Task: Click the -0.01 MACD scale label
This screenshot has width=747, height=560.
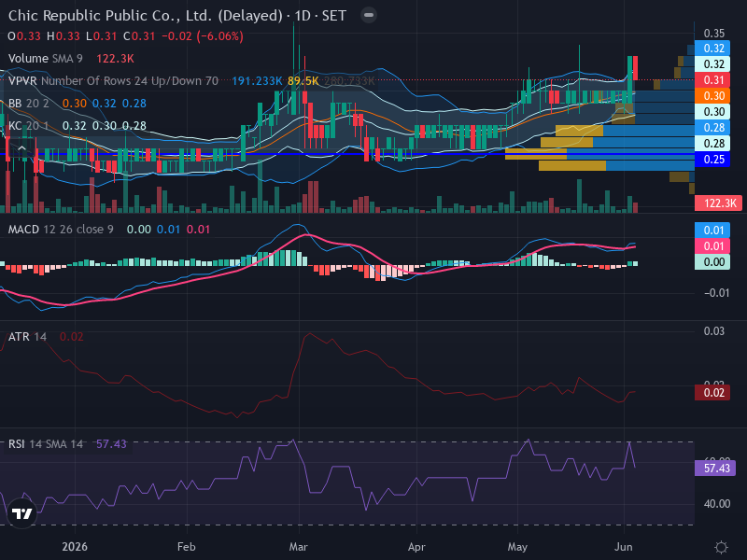Action: coord(716,293)
